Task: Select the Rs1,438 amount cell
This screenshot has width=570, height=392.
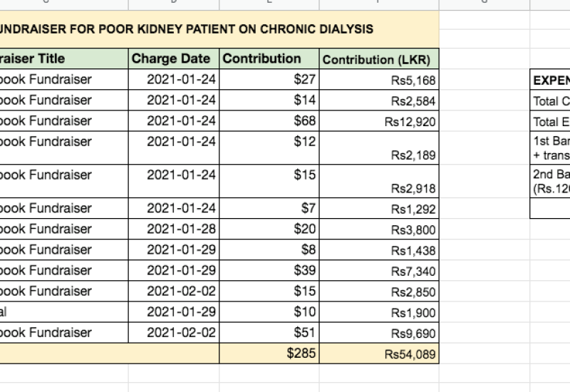Action: (x=378, y=250)
